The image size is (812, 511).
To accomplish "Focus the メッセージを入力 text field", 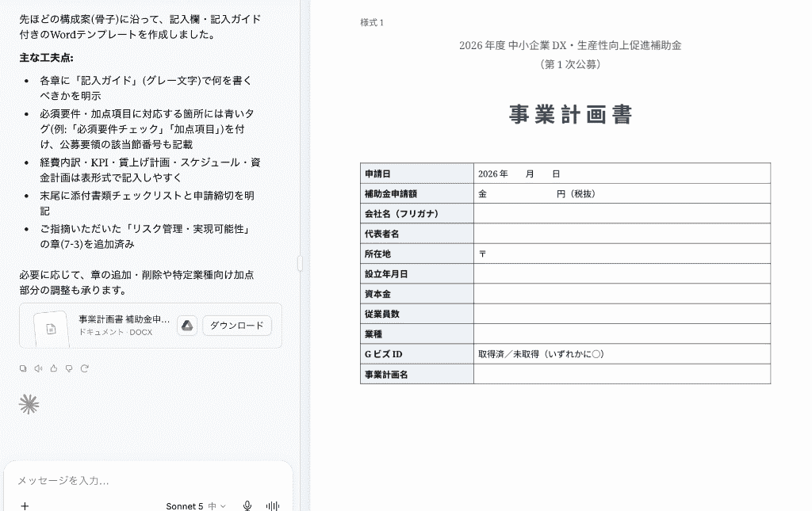I will [147, 480].
